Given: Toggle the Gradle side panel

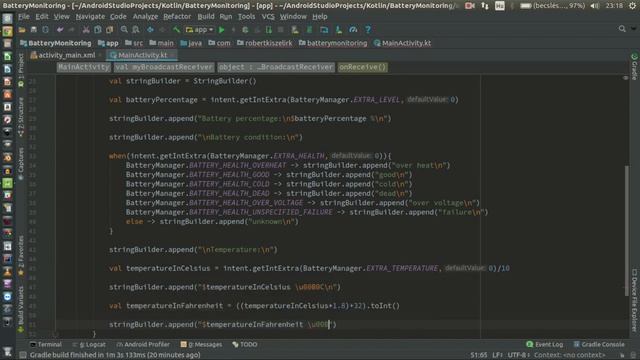Looking at the screenshot, I should click(x=634, y=66).
